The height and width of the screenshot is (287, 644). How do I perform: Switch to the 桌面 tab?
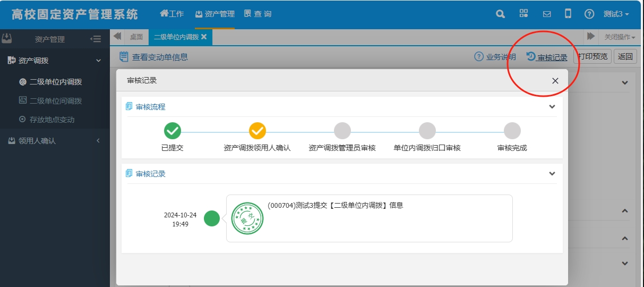click(136, 37)
